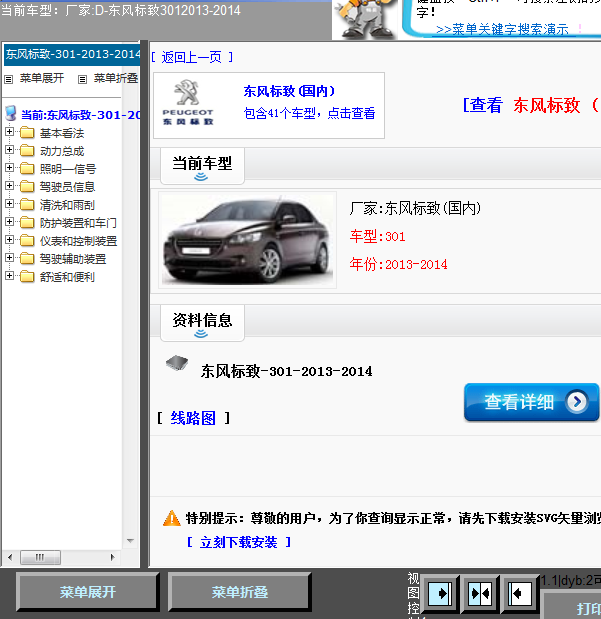The image size is (601, 619).
Task: Expand the 照明—信号 folder node
Action: pos(9,168)
